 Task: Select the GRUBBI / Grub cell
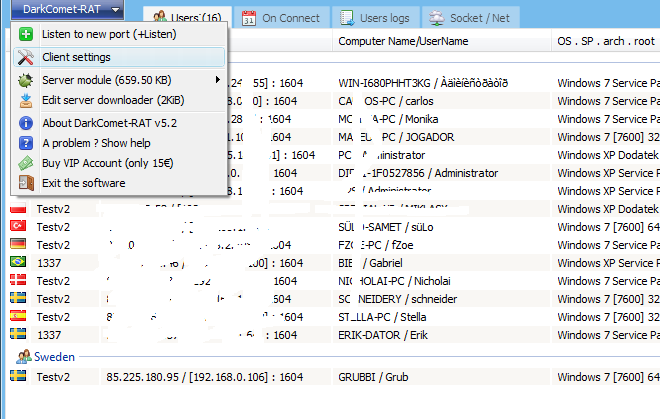[x=373, y=377]
